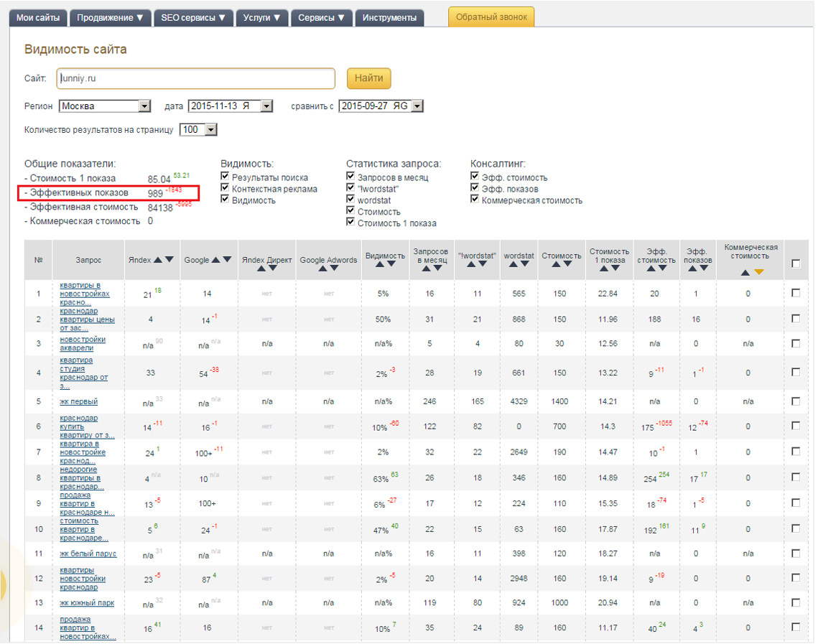This screenshot has width=818, height=644.
Task: Sort "!wordstat" column ascending arrow
Action: click(x=472, y=264)
